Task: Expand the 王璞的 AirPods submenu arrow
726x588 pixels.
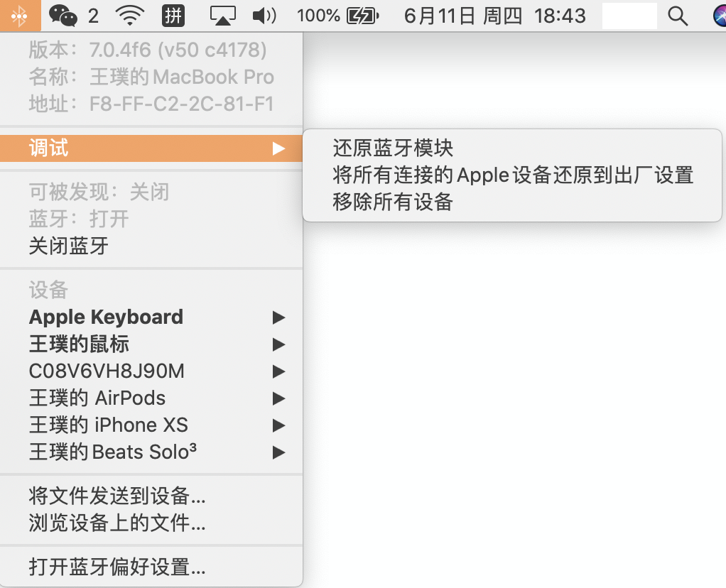Action: (278, 398)
